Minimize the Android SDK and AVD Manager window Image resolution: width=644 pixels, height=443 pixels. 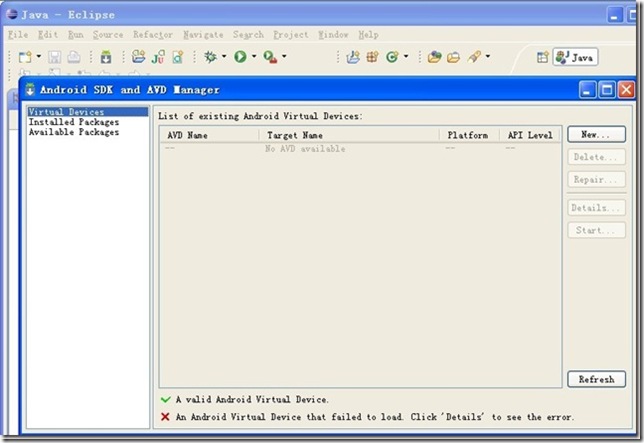(587, 89)
